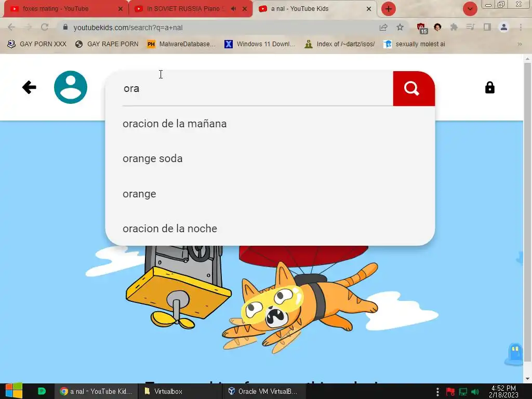
Task: Pick the 'orange soda' suggestion
Action: [153, 158]
